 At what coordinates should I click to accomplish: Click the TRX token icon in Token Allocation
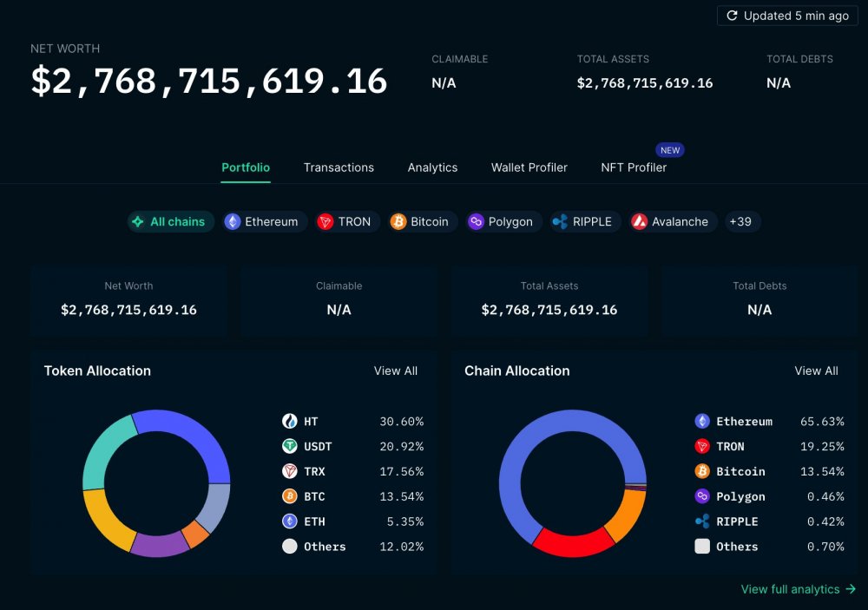290,471
